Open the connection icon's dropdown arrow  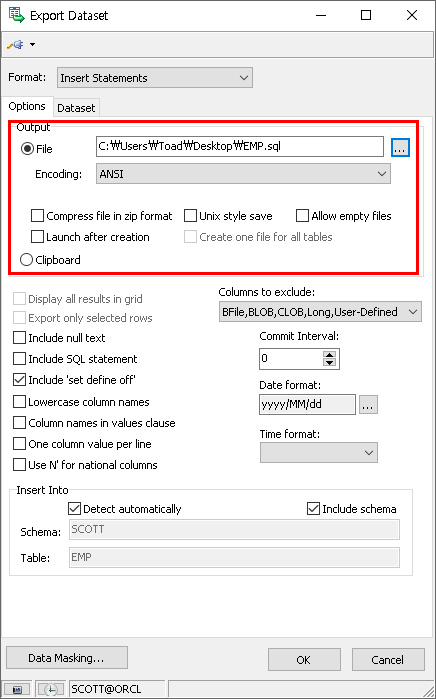[x=33, y=45]
